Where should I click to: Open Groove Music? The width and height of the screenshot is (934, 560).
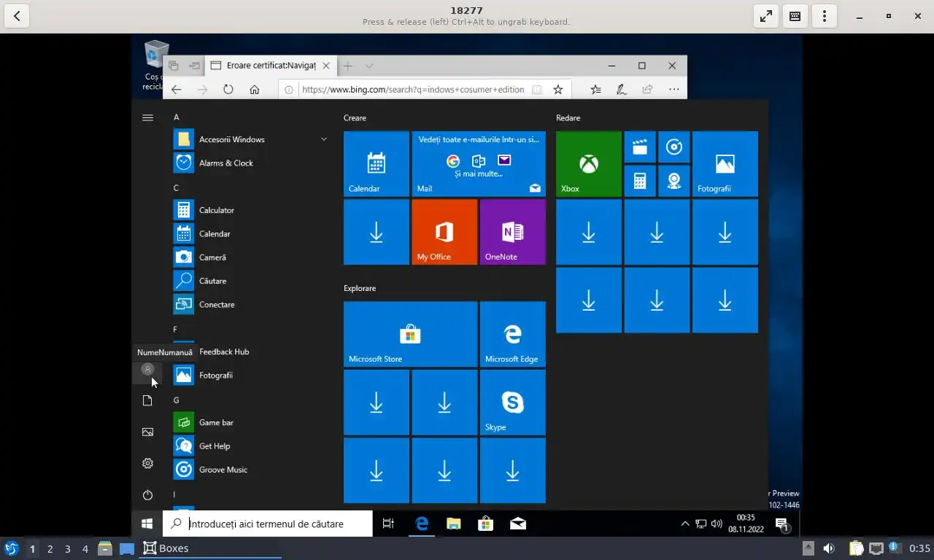point(250,470)
